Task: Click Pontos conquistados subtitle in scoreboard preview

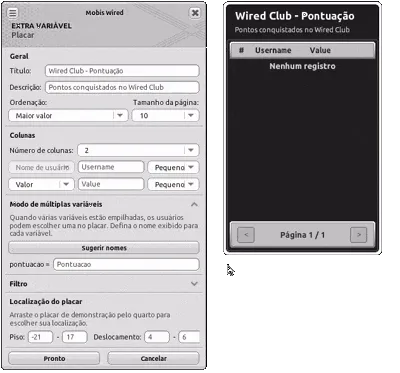Action: pyautogui.click(x=292, y=30)
